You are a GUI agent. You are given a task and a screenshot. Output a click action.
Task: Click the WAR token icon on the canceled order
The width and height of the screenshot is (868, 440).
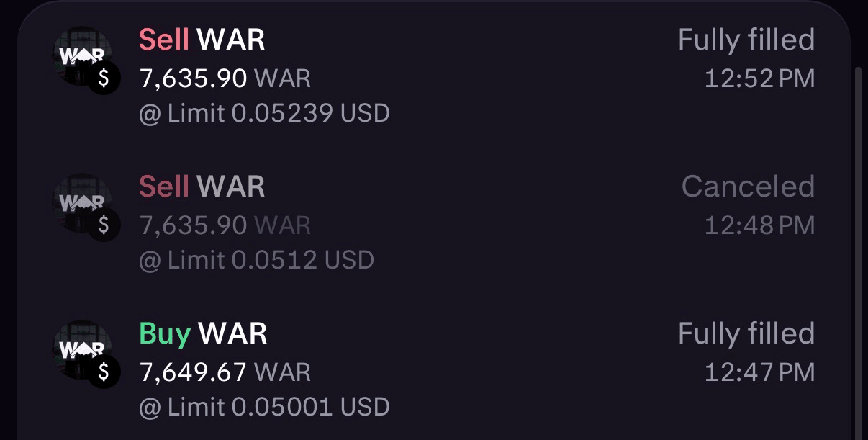81,201
